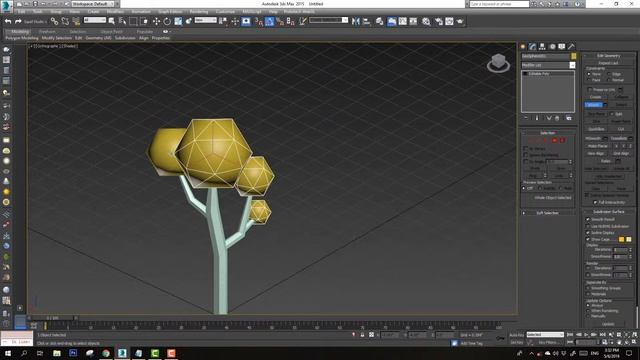Open Select by Name dialog
The image size is (640, 360).
point(122,21)
